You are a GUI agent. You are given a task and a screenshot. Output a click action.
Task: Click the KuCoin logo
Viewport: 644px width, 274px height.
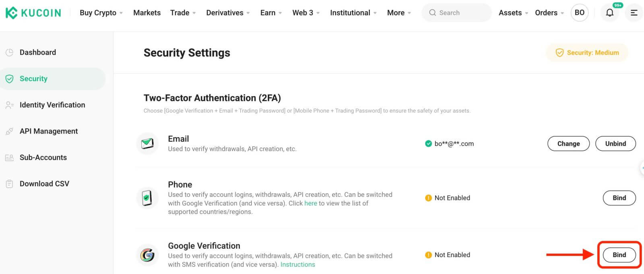click(x=33, y=13)
